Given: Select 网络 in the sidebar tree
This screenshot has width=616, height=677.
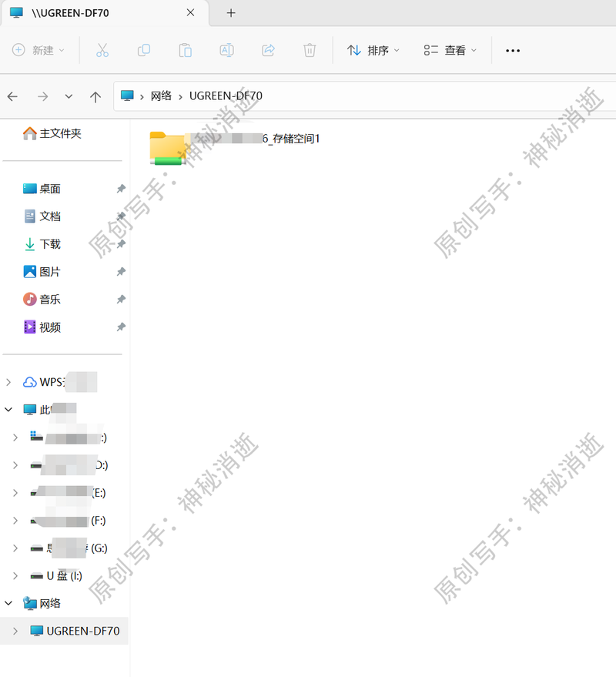Looking at the screenshot, I should click(42, 603).
